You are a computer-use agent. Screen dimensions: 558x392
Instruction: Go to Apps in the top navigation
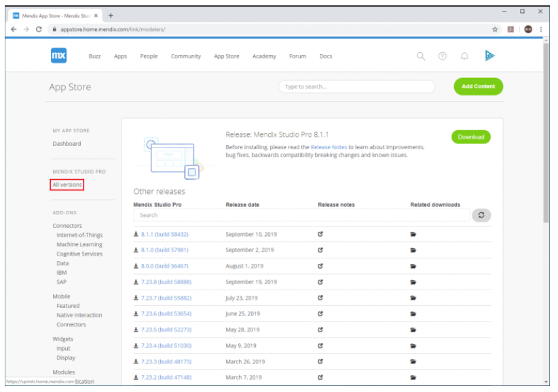pyautogui.click(x=120, y=56)
